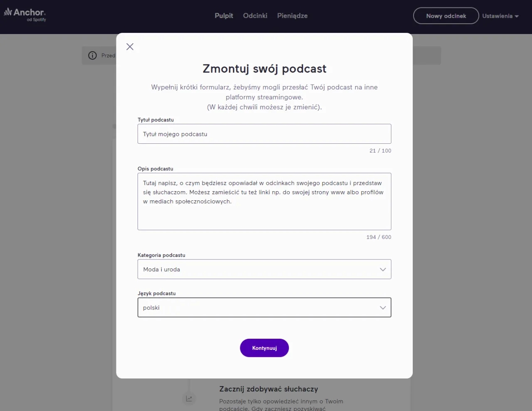Screen dimensions: 532x411
Task: Click the Tytuł mojego podcastu title field
Action: click(x=264, y=134)
